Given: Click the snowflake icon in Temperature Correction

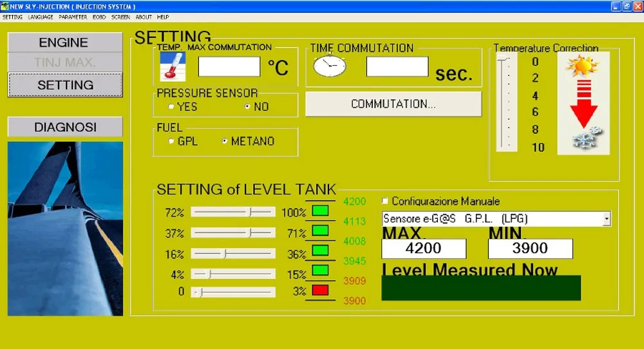Looking at the screenshot, I should point(587,137).
